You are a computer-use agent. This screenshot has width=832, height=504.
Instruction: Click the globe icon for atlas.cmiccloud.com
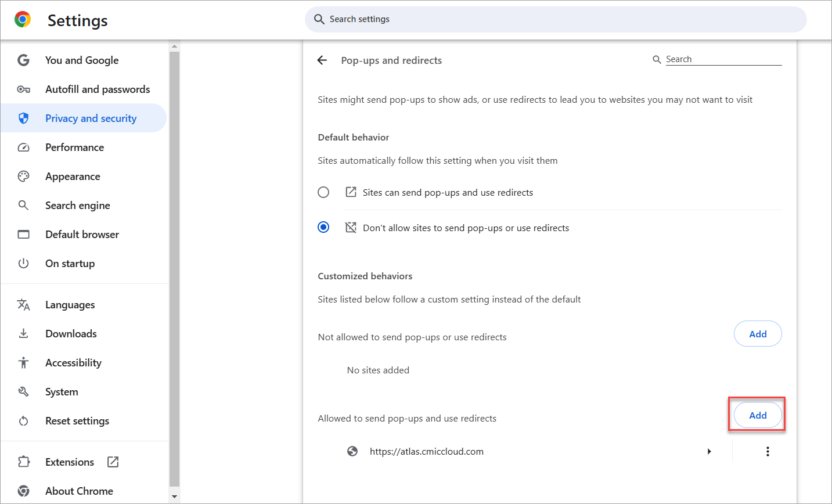352,451
